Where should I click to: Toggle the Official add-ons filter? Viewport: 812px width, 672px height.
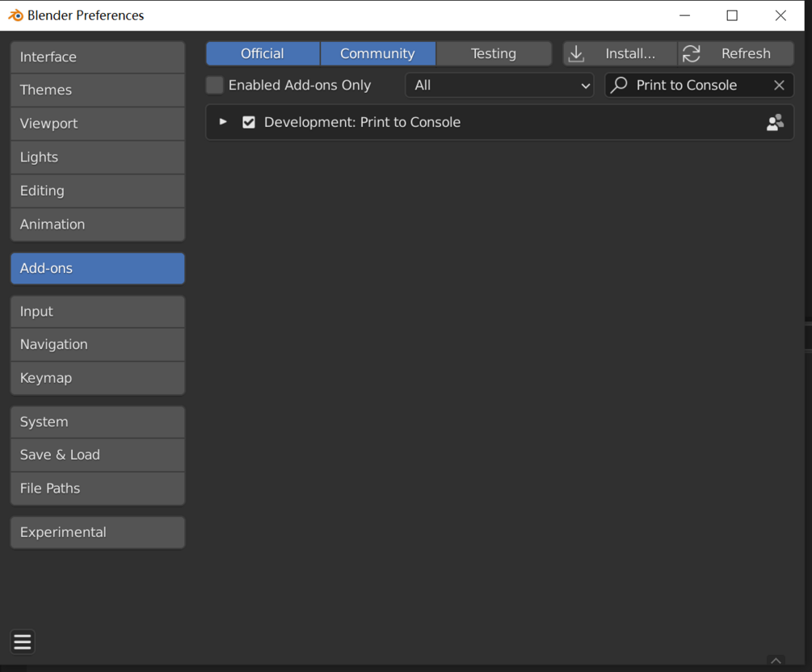click(263, 53)
